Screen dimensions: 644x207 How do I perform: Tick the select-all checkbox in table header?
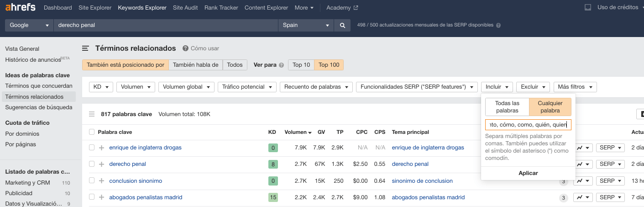click(x=92, y=132)
